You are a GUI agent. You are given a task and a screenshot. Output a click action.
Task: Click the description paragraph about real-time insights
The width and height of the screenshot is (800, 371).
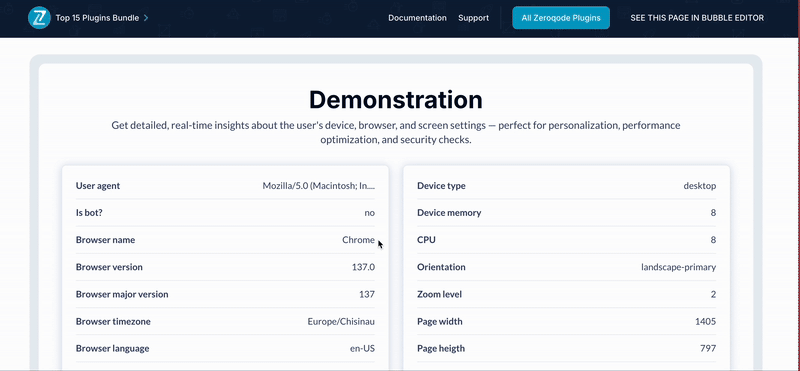(396, 132)
